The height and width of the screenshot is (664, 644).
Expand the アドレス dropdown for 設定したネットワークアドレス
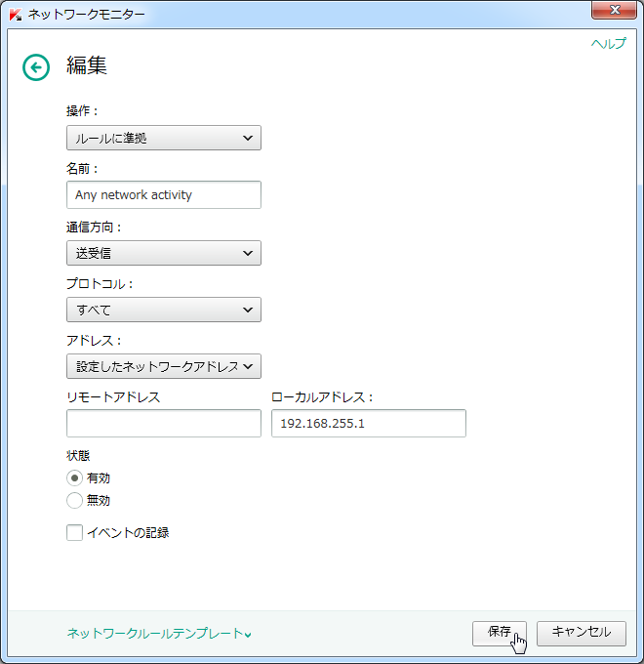pos(163,366)
